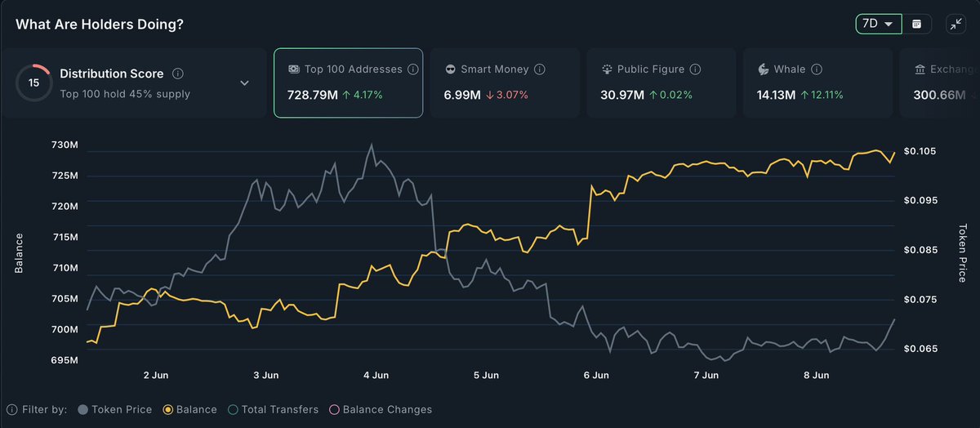Image resolution: width=980 pixels, height=428 pixels.
Task: Select the Smart Money card
Action: click(505, 82)
